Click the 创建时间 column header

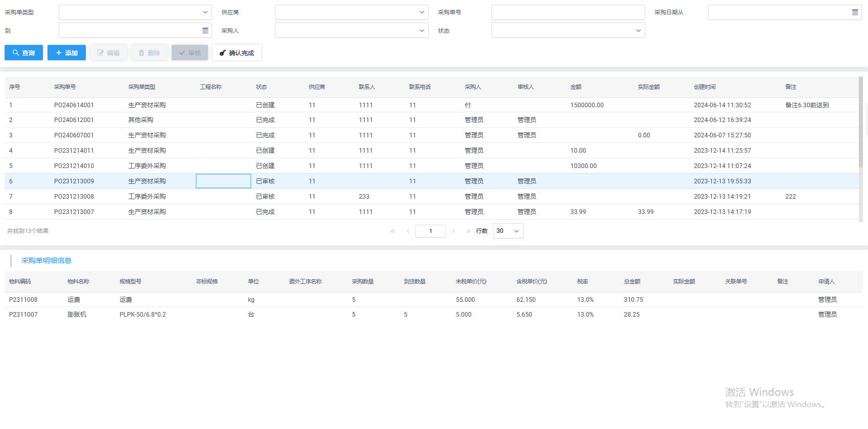[x=705, y=87]
